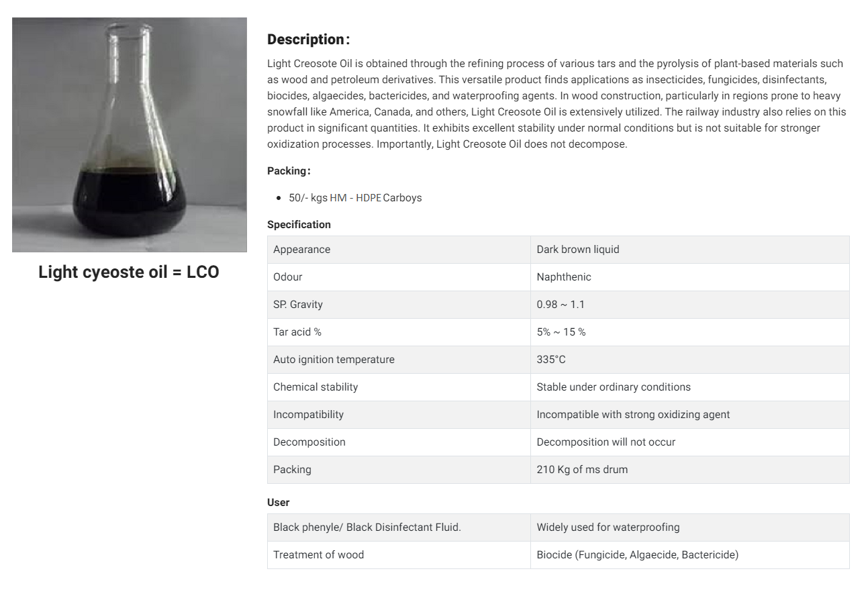The width and height of the screenshot is (868, 604).
Task: Select the Odour row label
Action: (x=399, y=277)
